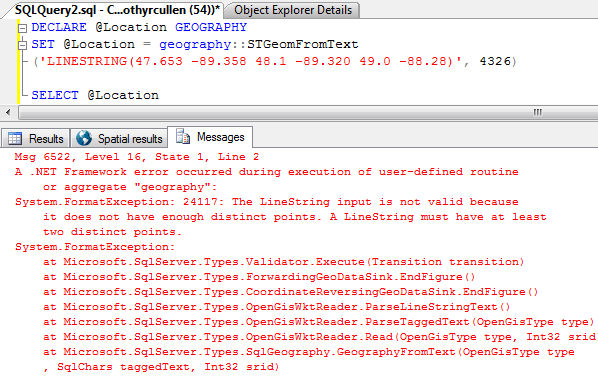Click the 'System.FormatException: 24117' message line

click(267, 202)
